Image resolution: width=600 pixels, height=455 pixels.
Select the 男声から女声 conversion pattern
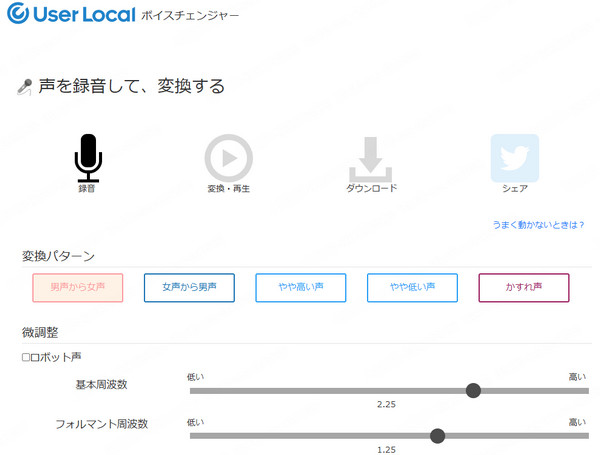point(78,287)
